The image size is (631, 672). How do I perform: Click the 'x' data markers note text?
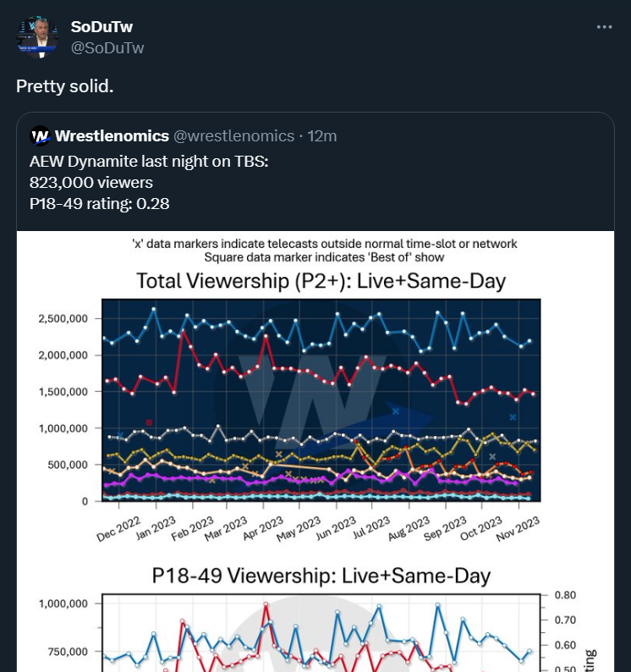(x=325, y=244)
